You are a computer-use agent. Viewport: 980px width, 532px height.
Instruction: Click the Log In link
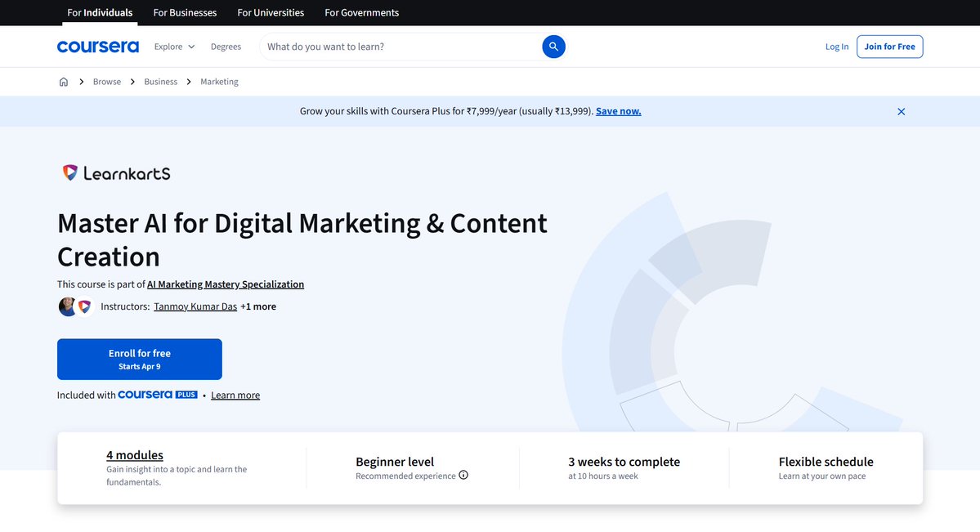coord(837,47)
